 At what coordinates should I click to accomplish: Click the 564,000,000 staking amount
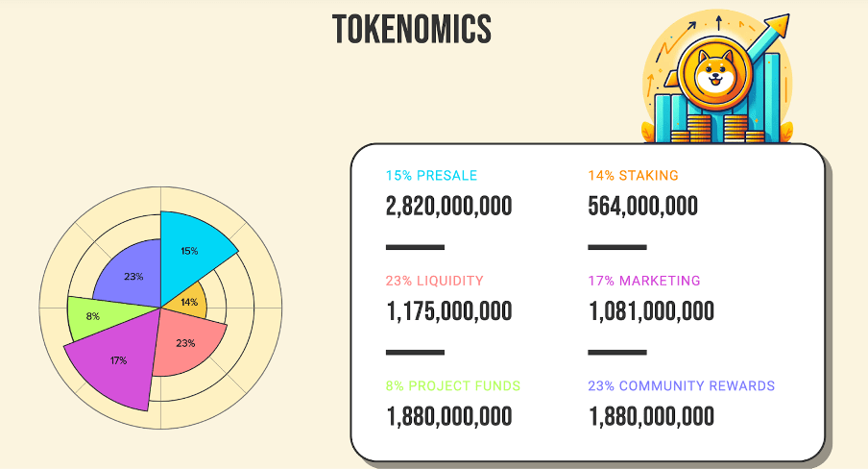[642, 206]
